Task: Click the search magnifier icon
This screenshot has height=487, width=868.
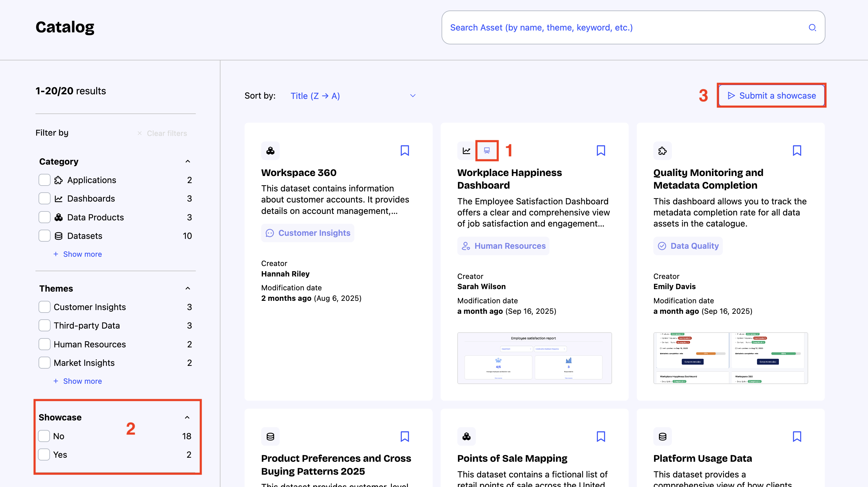Action: (812, 28)
